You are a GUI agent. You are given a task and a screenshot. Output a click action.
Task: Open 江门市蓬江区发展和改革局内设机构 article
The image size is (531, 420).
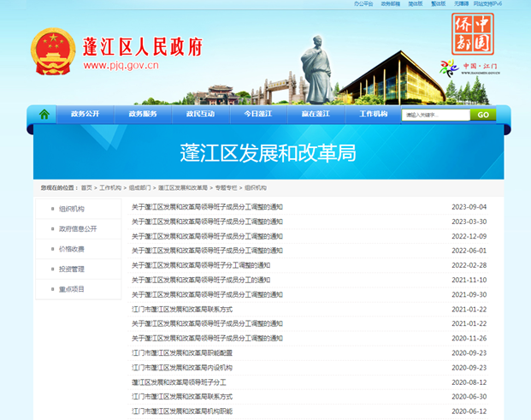181,367
